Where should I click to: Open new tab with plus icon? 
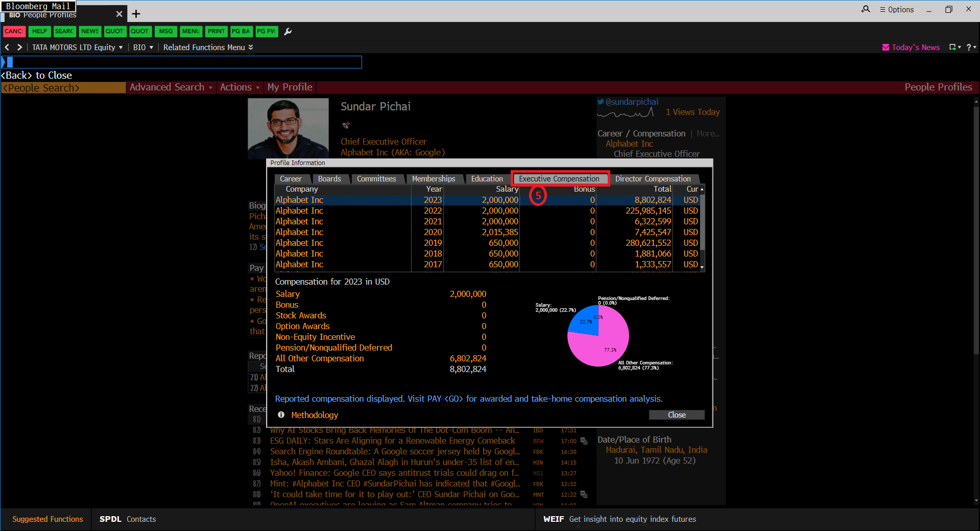(x=136, y=14)
